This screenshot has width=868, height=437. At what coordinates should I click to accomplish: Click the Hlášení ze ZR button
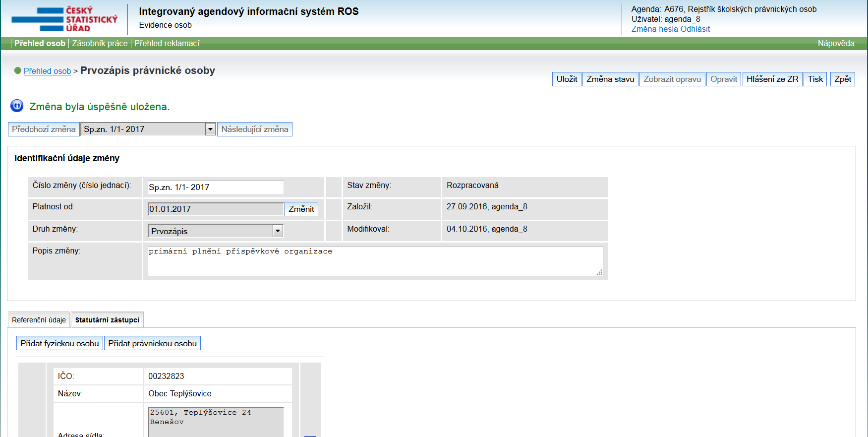pyautogui.click(x=772, y=79)
